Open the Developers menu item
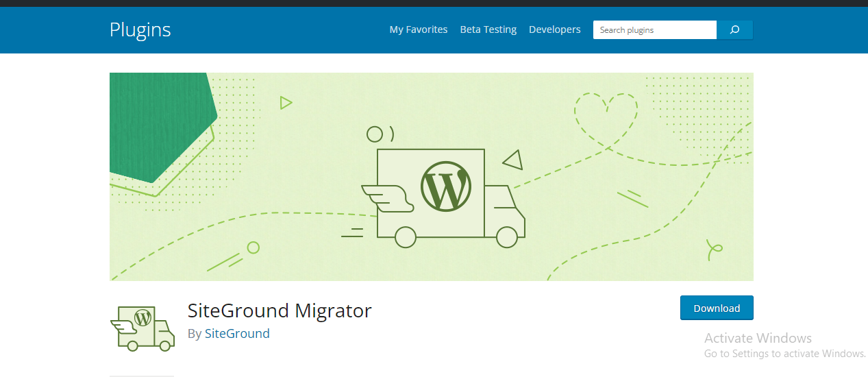Image resolution: width=868 pixels, height=377 pixels. [x=554, y=29]
